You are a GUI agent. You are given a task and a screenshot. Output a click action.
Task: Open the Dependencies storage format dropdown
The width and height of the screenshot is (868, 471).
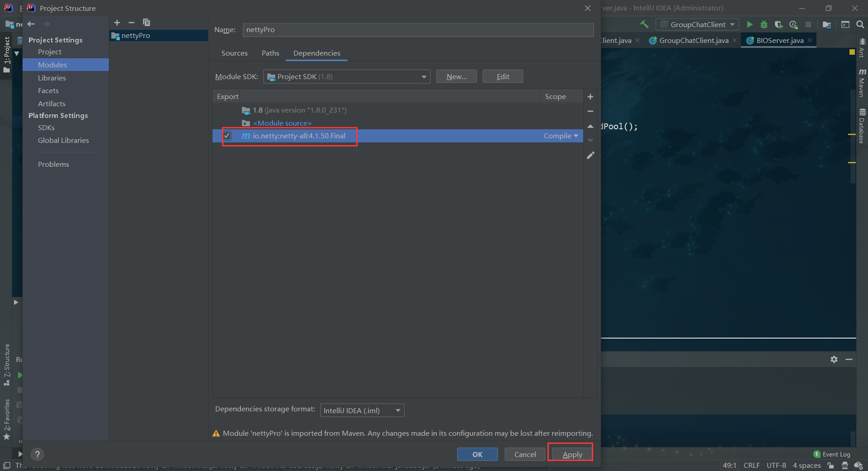coord(362,410)
